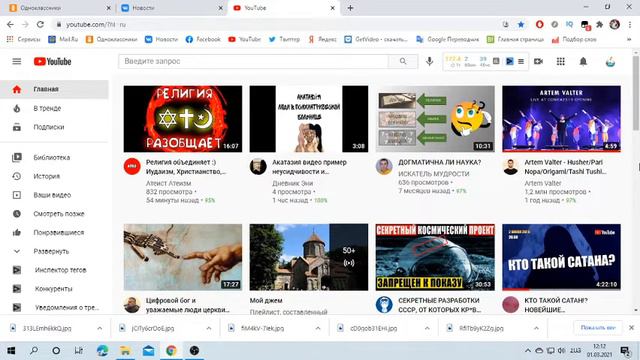Open Windows Start menu
Image resolution: width=640 pixels, height=360 pixels.
click(x=11, y=351)
